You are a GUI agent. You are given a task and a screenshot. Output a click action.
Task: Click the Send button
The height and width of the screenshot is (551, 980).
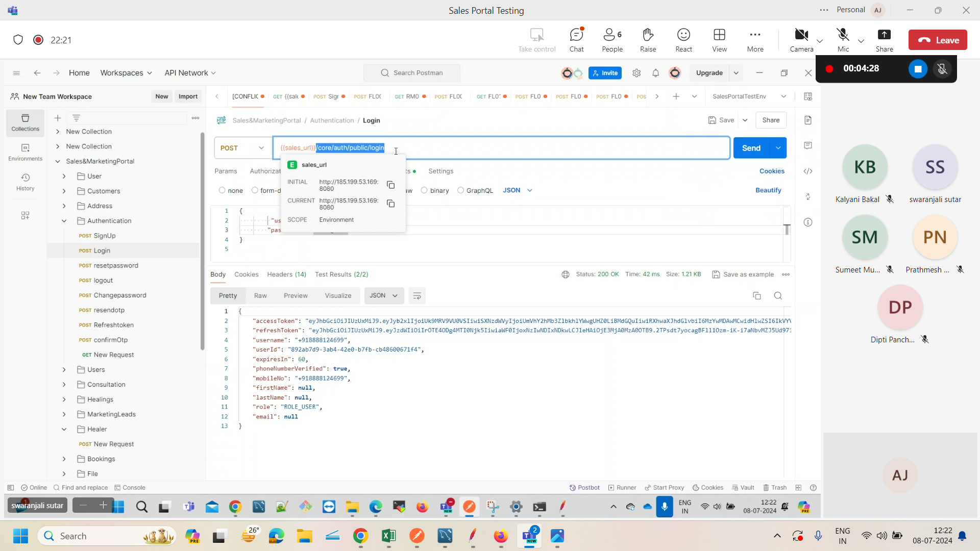(x=751, y=148)
